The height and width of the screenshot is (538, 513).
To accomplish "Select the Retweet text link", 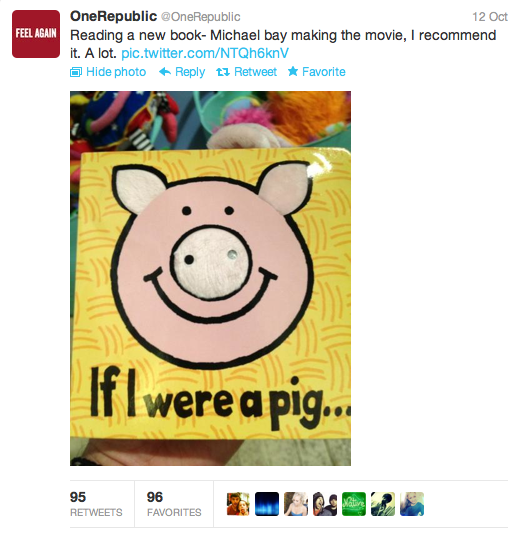I will coord(255,72).
